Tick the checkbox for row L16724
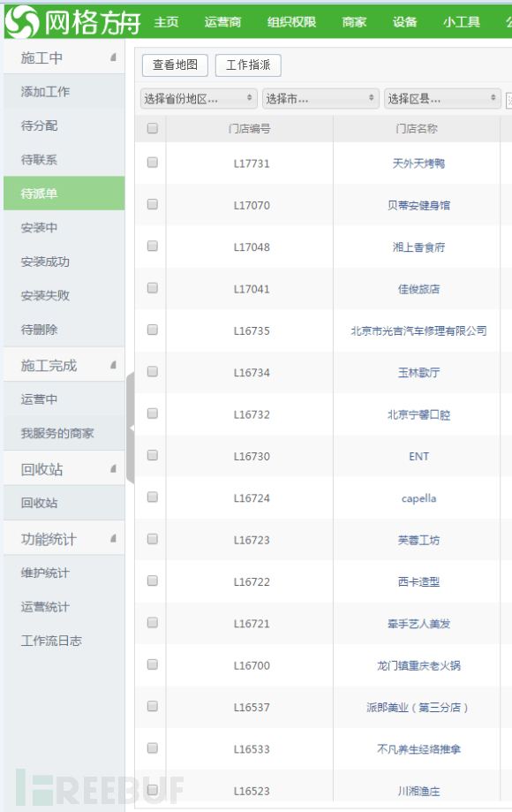The width and height of the screenshot is (512, 812). (x=152, y=497)
